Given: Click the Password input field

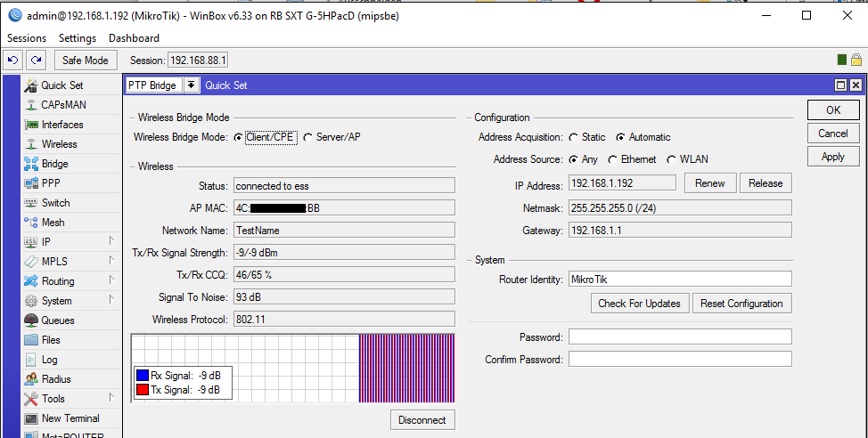Looking at the screenshot, I should pos(680,337).
